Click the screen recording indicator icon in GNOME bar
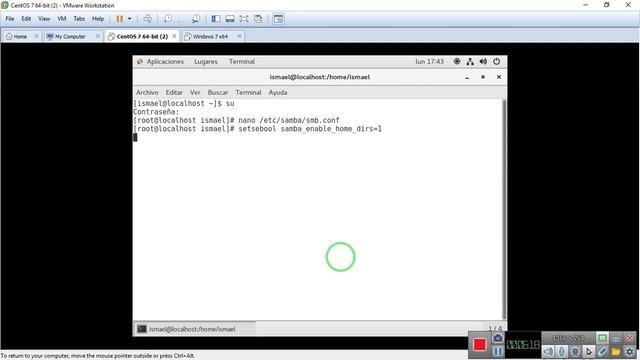 pos(457,61)
